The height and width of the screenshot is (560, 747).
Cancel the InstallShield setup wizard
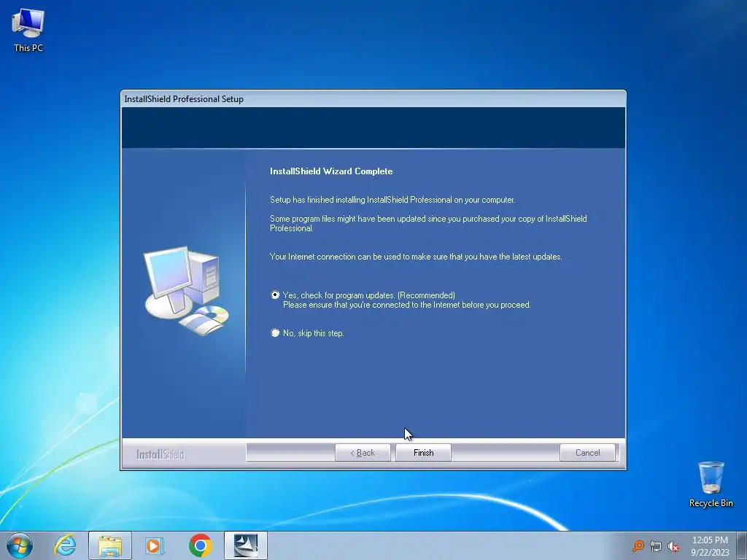587,453
